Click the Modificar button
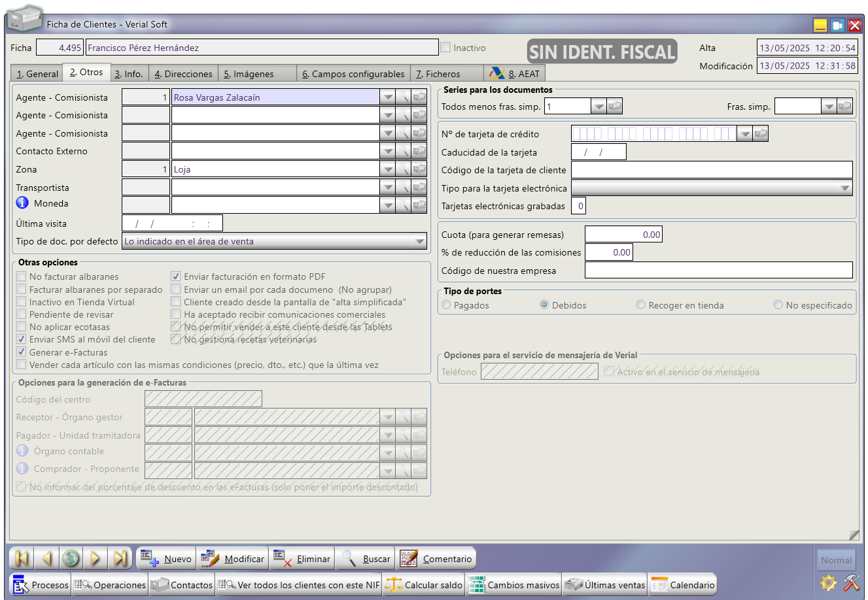 point(233,559)
